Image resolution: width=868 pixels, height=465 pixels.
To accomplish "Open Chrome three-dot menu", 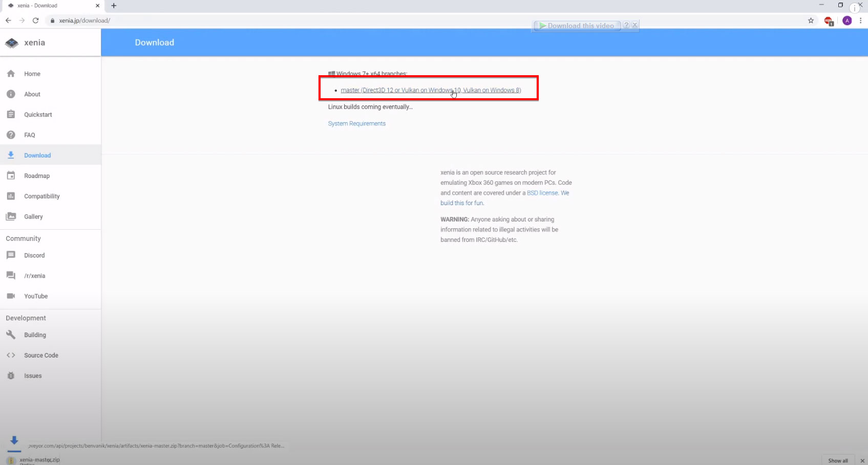I will click(861, 20).
